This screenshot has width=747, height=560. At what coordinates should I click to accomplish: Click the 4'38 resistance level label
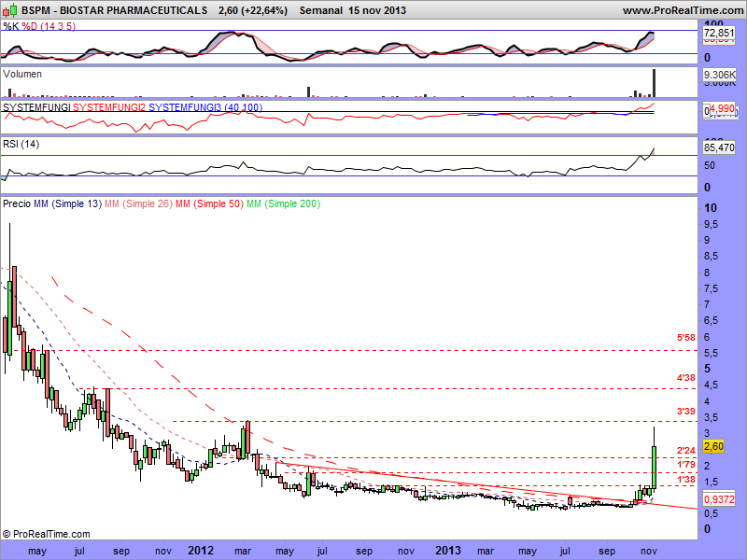coord(686,378)
